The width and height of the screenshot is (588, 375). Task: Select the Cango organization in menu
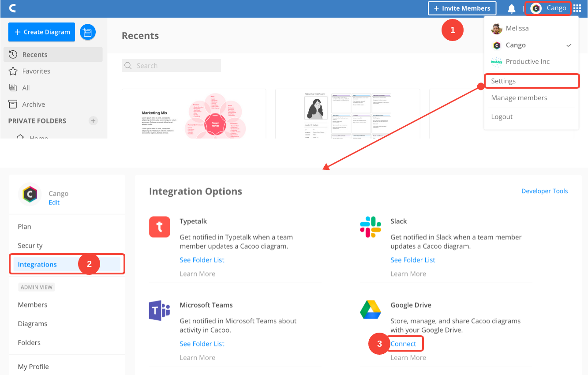[531, 45]
